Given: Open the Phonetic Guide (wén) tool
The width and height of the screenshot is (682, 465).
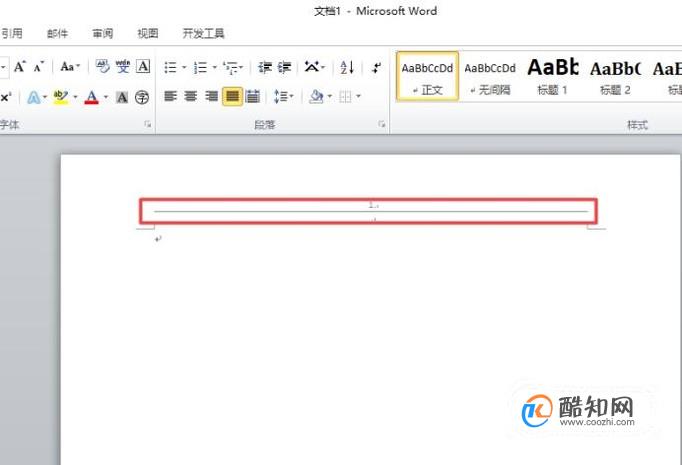Looking at the screenshot, I should [123, 67].
